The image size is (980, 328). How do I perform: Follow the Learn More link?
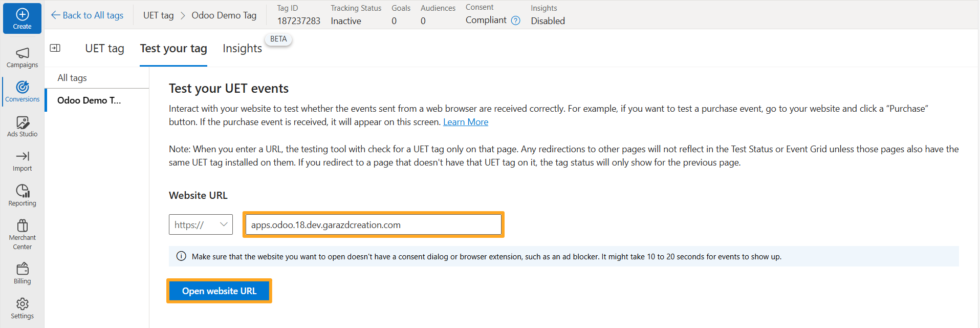pyautogui.click(x=465, y=122)
